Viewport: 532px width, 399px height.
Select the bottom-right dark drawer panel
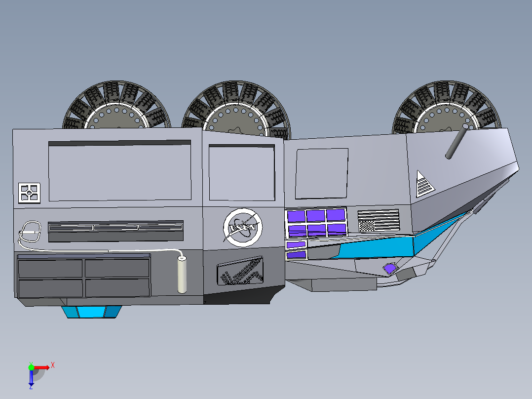(117, 287)
